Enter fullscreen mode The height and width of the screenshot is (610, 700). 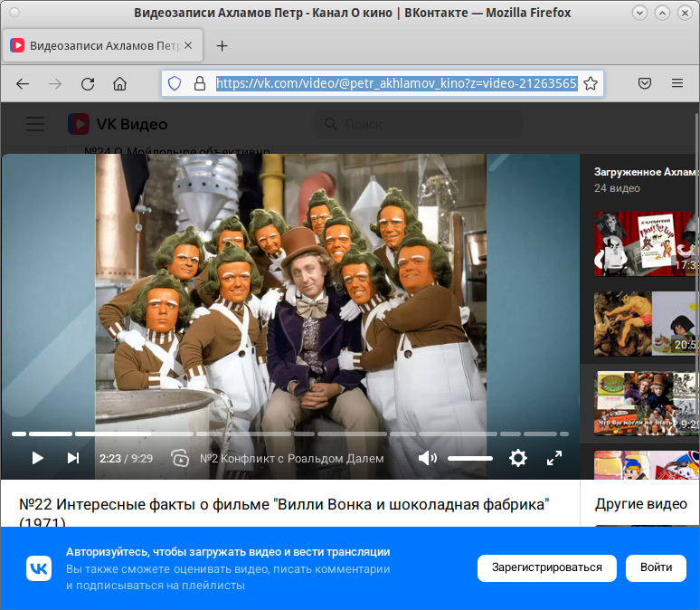(554, 458)
